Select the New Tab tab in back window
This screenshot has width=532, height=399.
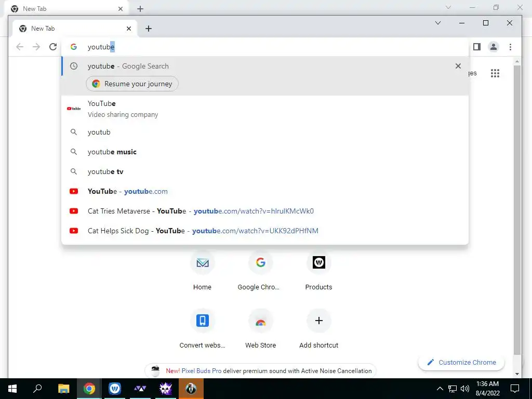click(66, 8)
